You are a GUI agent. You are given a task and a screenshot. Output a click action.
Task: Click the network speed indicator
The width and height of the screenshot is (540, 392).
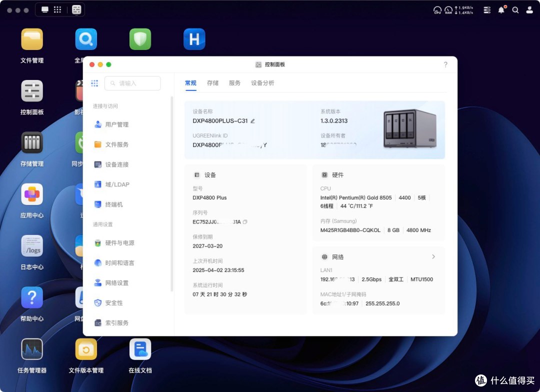coord(463,10)
